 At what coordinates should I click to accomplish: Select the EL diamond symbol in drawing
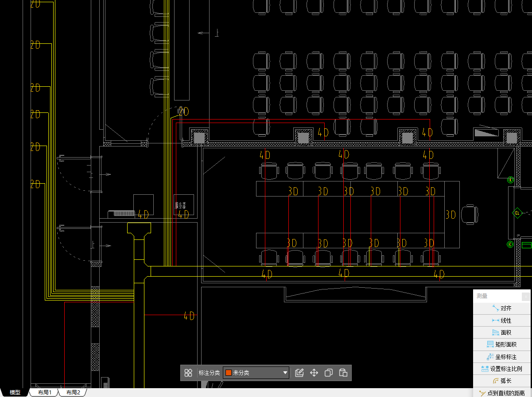point(517,213)
